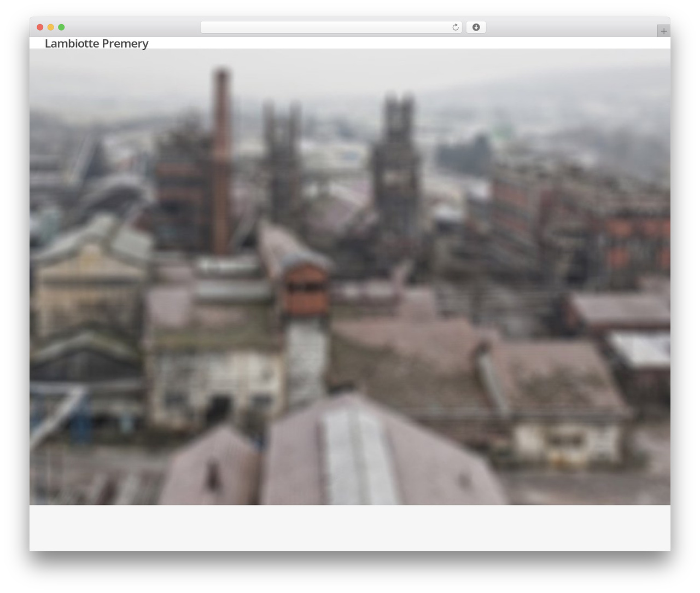Image resolution: width=700 pixels, height=593 pixels.
Task: Add a new tab with the plus button
Action: [663, 31]
